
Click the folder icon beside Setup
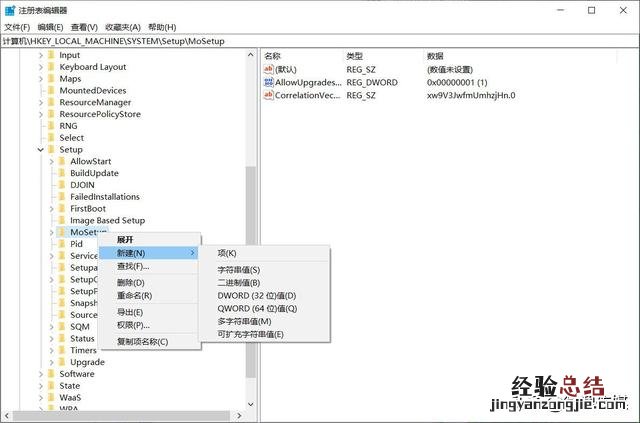(x=51, y=150)
